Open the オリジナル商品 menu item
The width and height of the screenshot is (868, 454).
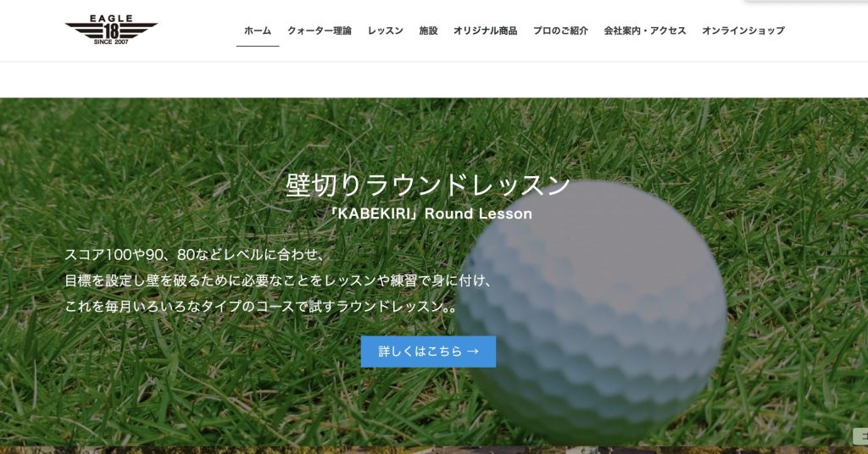pyautogui.click(x=486, y=31)
